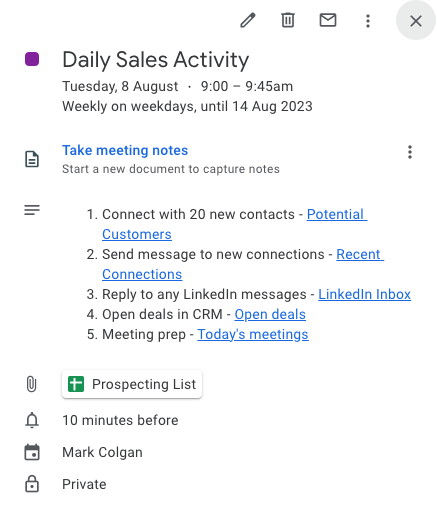
Task: Open the Prospecting List attachment
Action: click(132, 384)
